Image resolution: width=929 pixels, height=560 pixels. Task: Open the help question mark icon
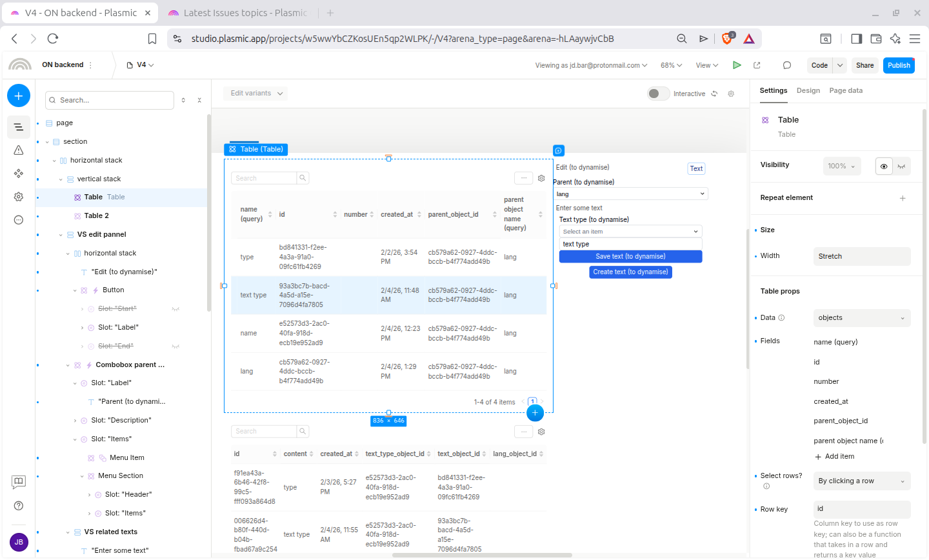(19, 506)
